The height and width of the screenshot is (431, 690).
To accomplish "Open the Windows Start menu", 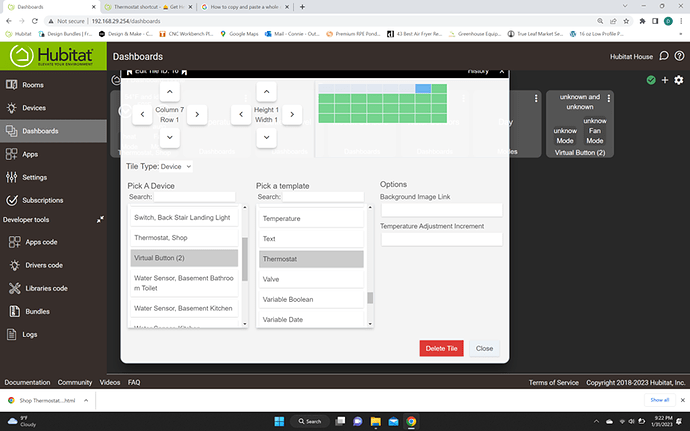I will tap(279, 421).
